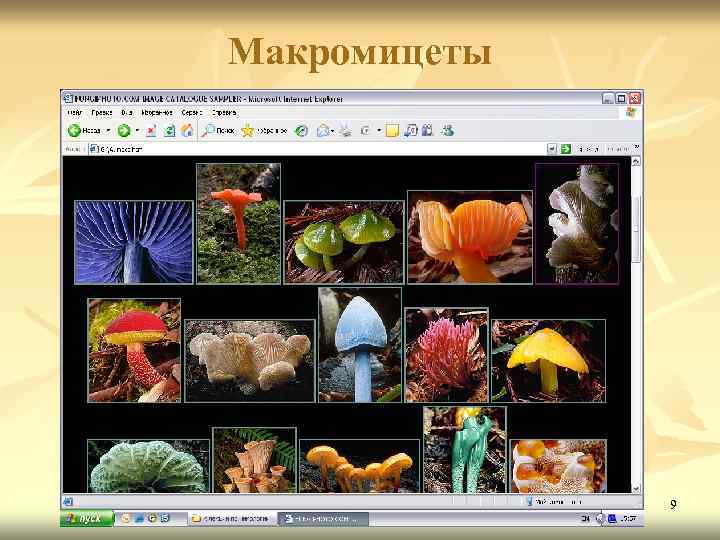Click the vertical scrollbar down arrow
The image size is (720, 540).
[636, 489]
